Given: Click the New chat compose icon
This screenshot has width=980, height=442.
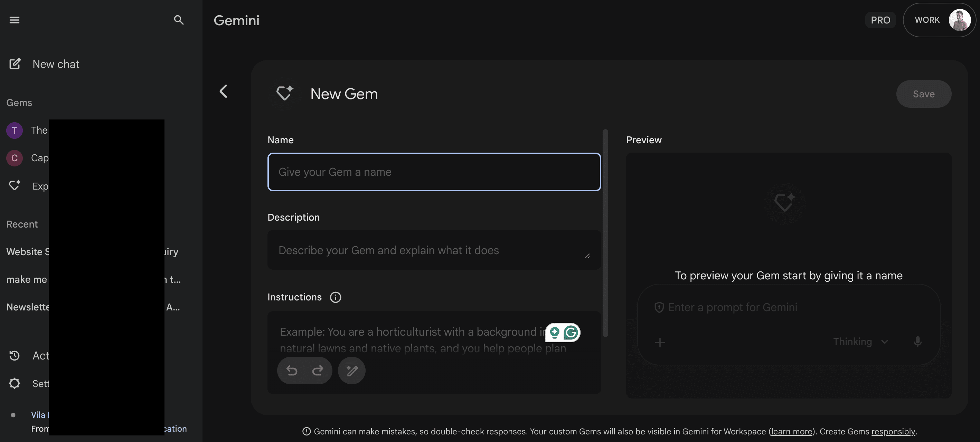Looking at the screenshot, I should click(15, 64).
